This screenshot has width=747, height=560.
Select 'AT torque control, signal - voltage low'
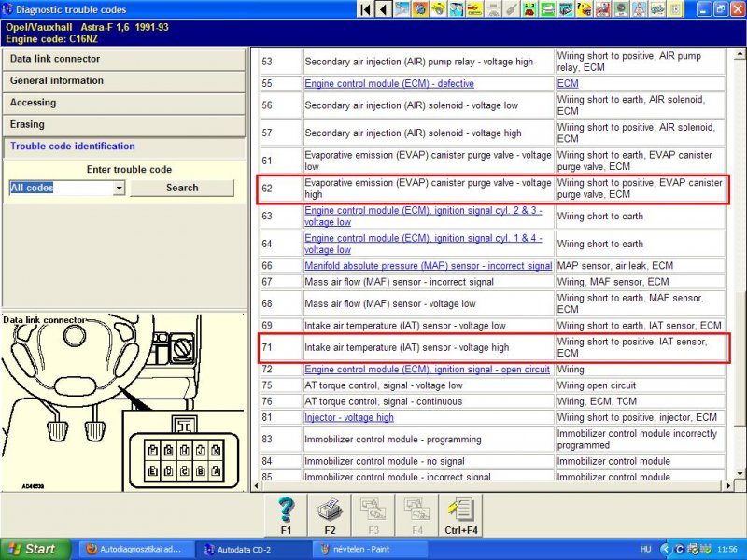(x=384, y=385)
